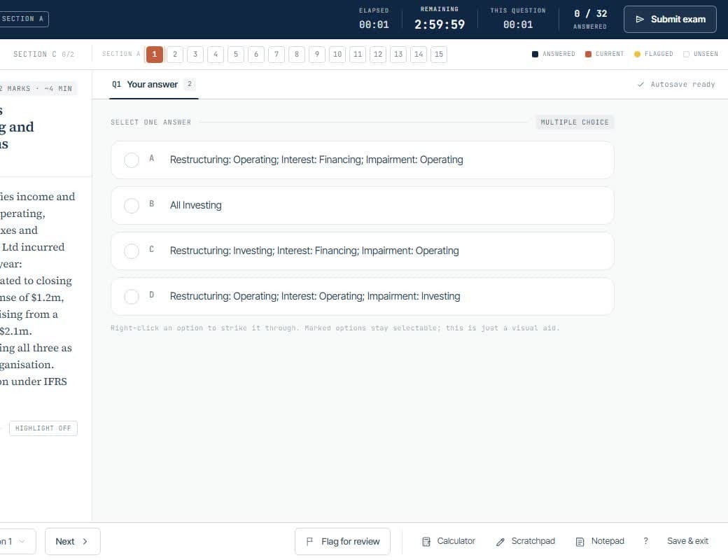728x560 pixels.
Task: Go to question 10
Action: pos(337,55)
